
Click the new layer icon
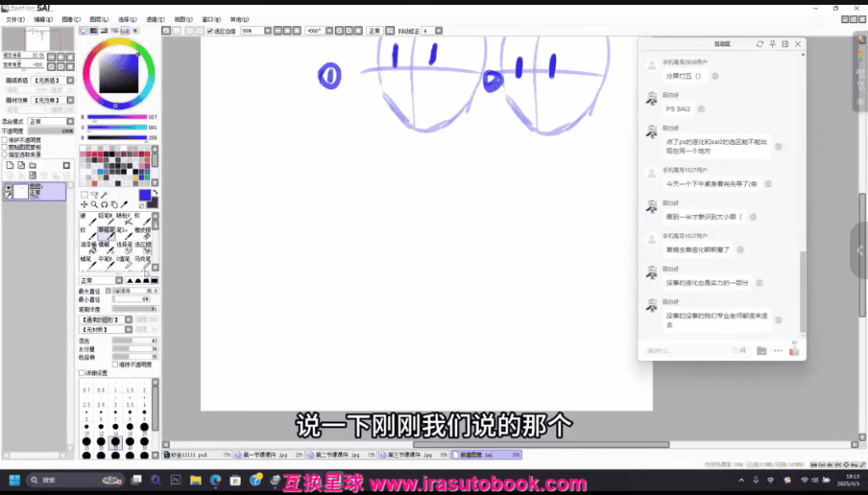9,165
